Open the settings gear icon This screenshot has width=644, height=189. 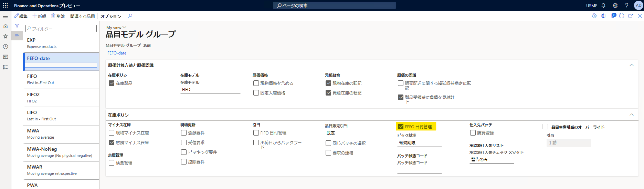615,6
